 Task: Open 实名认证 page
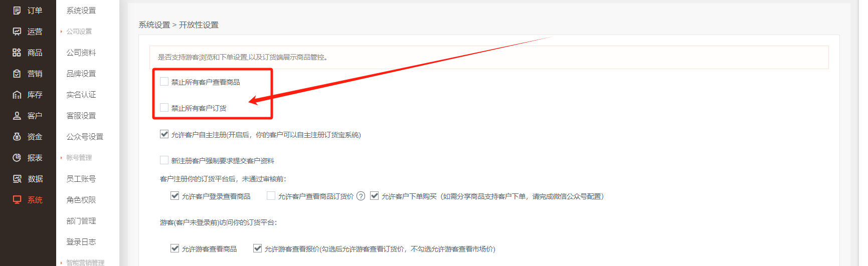(x=81, y=95)
